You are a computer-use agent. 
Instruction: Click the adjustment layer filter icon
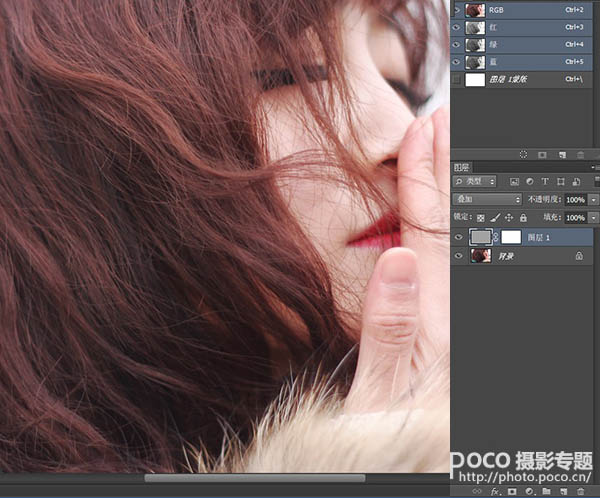pos(529,182)
